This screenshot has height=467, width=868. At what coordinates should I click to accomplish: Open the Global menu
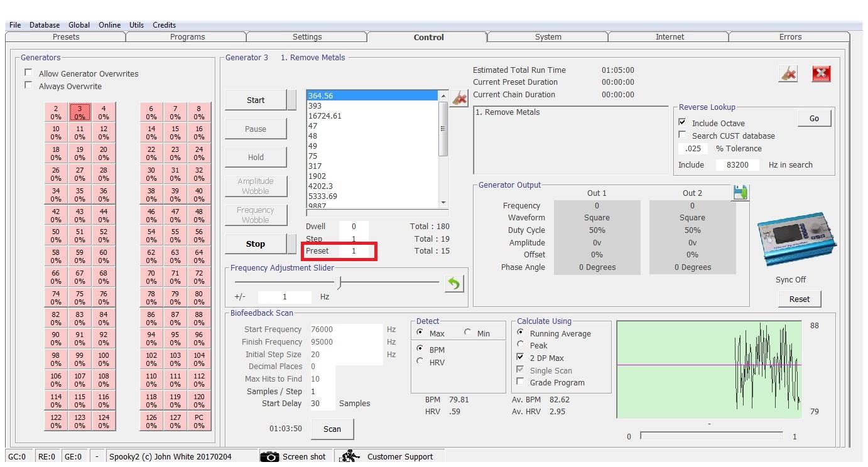(x=79, y=25)
